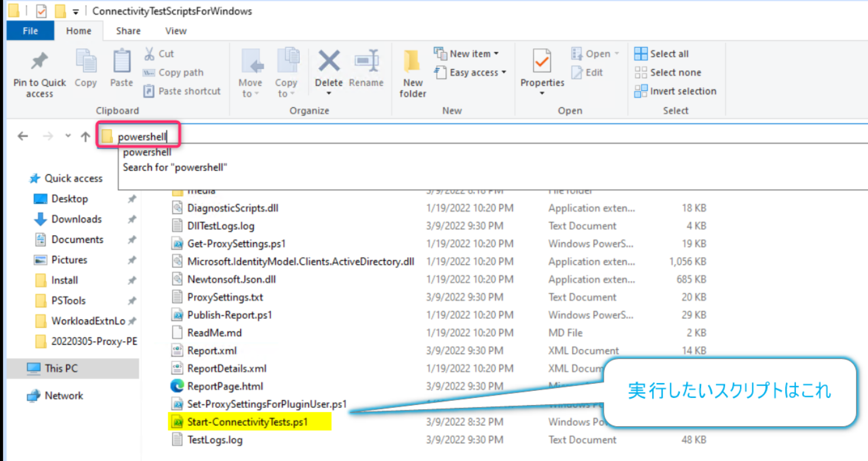Select Network in navigation pane

(55, 396)
